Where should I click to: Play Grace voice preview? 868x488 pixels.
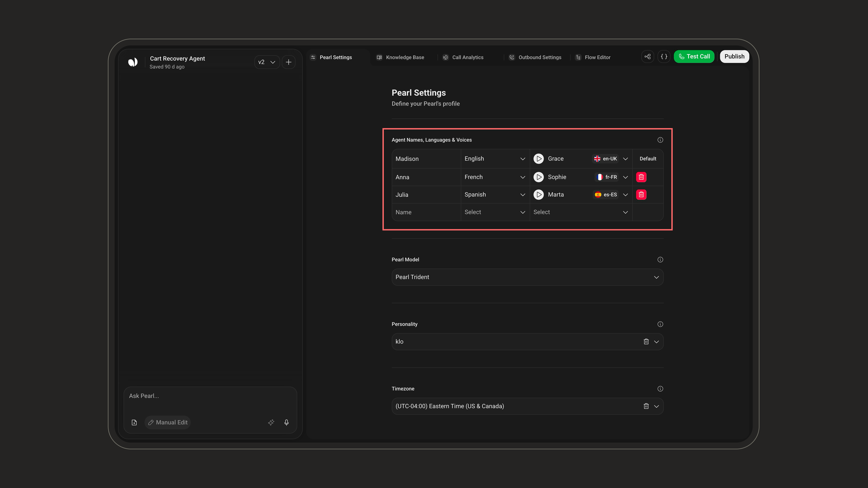point(539,159)
